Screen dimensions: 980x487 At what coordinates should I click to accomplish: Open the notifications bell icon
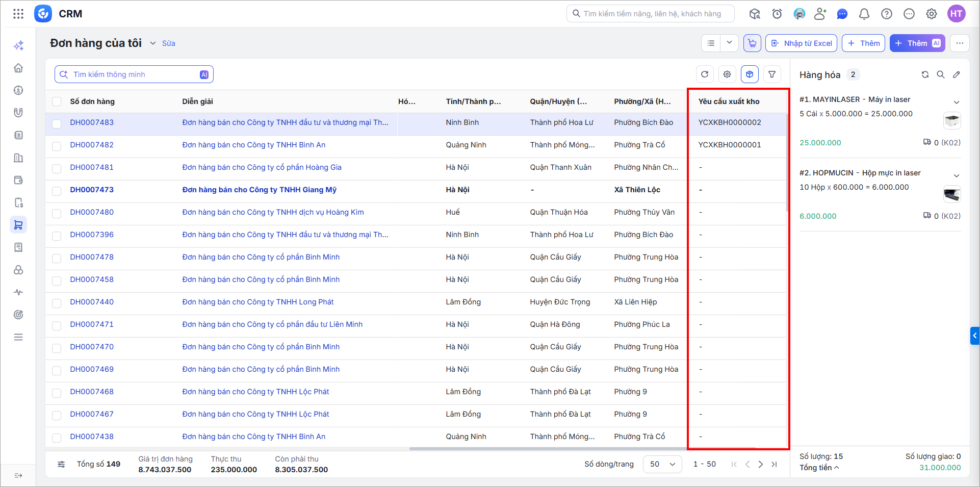tap(864, 14)
